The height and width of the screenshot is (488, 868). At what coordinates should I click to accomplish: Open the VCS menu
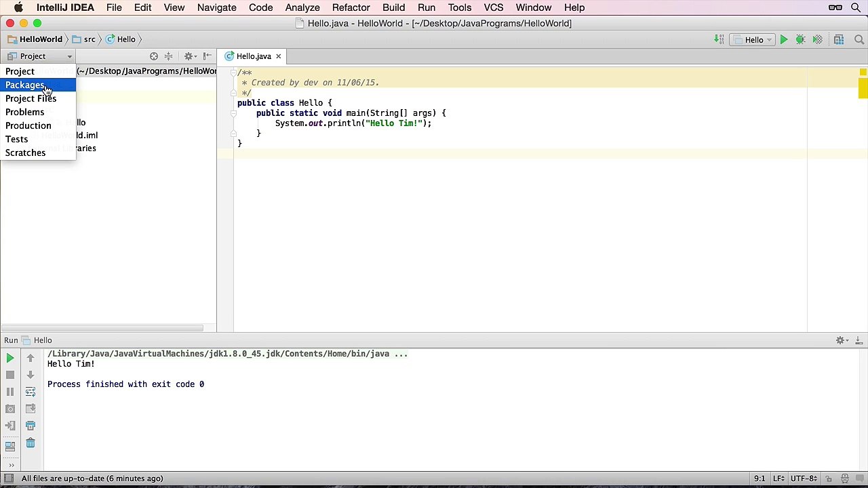(494, 7)
